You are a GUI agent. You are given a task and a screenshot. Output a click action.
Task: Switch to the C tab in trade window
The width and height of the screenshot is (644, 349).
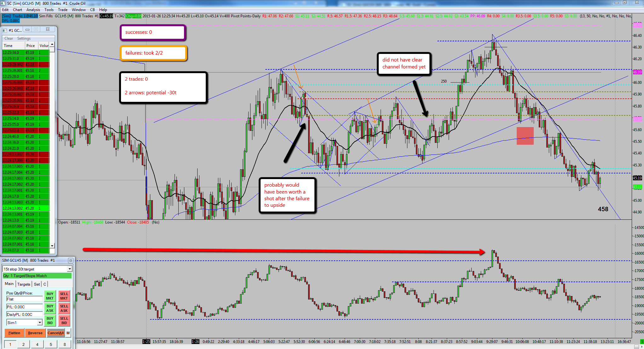45,284
